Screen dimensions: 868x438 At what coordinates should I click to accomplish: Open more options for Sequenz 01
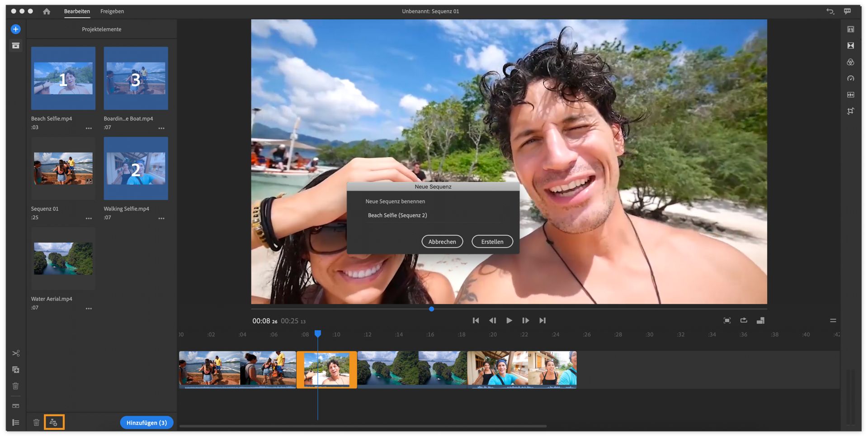(x=89, y=219)
